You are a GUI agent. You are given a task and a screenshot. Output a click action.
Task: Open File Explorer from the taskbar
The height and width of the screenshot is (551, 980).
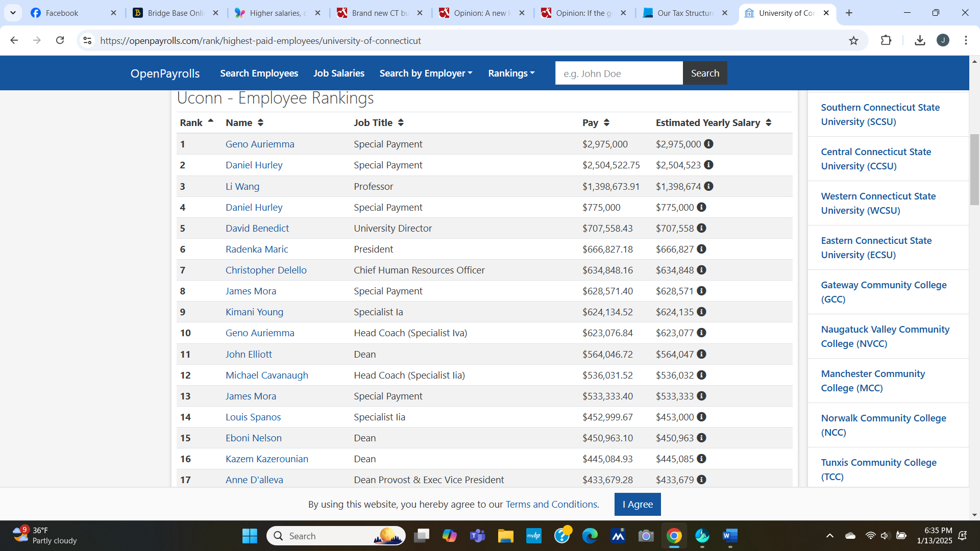click(505, 536)
